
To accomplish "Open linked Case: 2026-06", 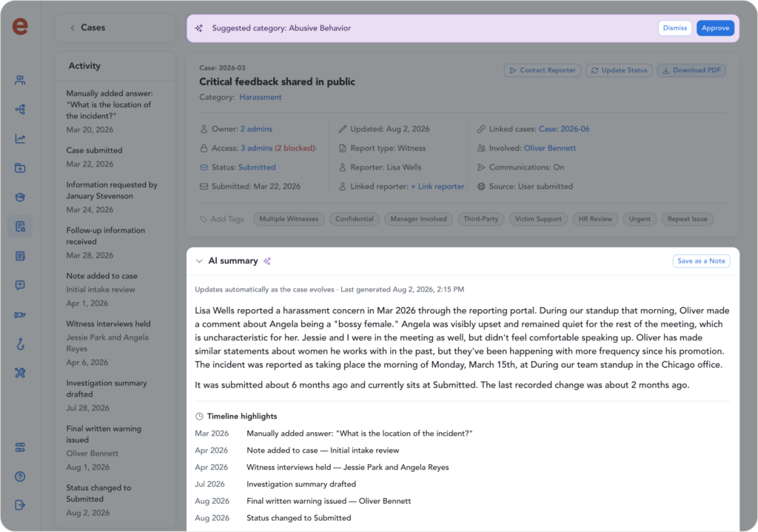I will (x=564, y=129).
